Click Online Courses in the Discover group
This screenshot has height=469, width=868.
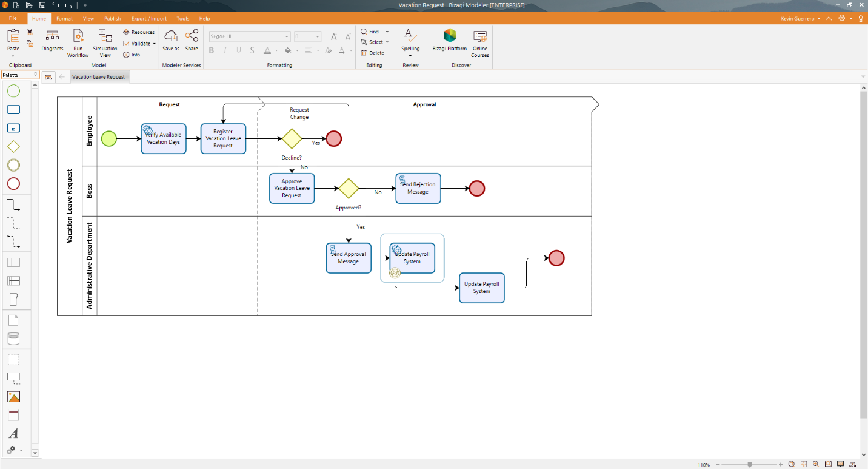479,42
